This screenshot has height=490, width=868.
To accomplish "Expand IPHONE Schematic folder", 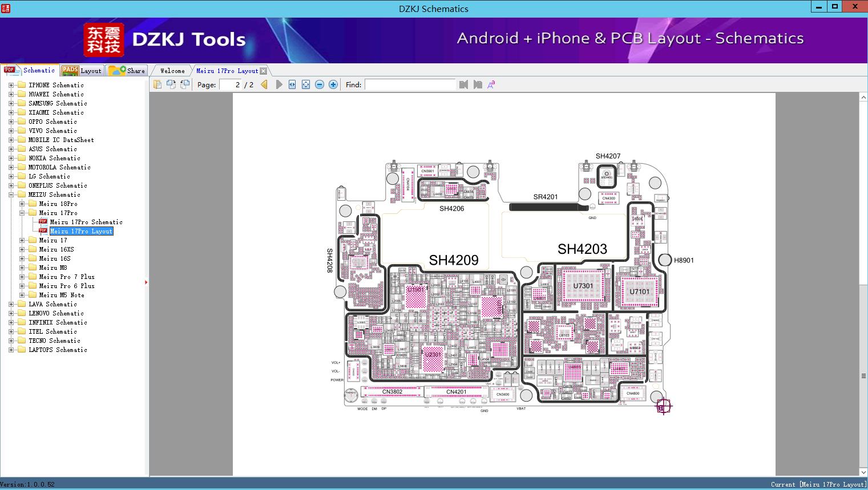I will point(11,85).
